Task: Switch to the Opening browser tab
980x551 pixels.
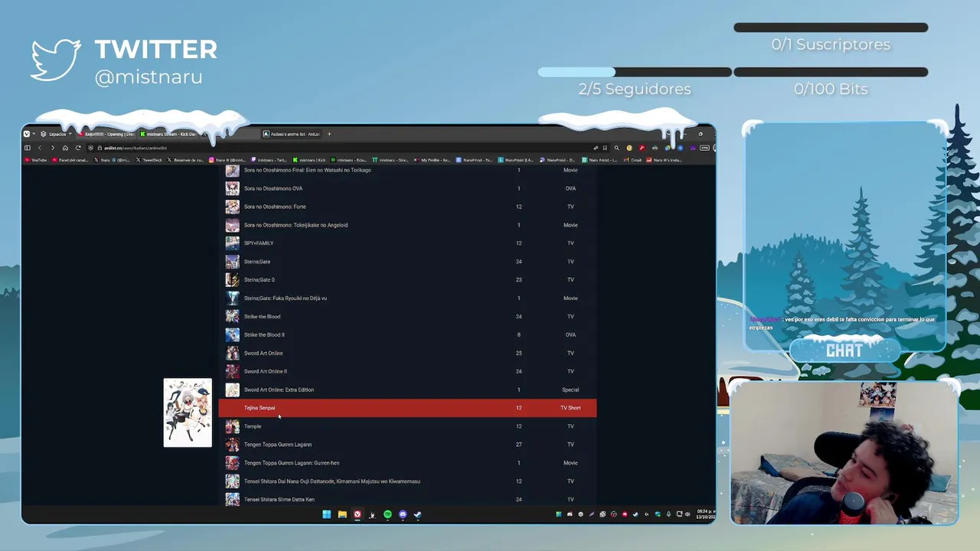Action: 107,134
